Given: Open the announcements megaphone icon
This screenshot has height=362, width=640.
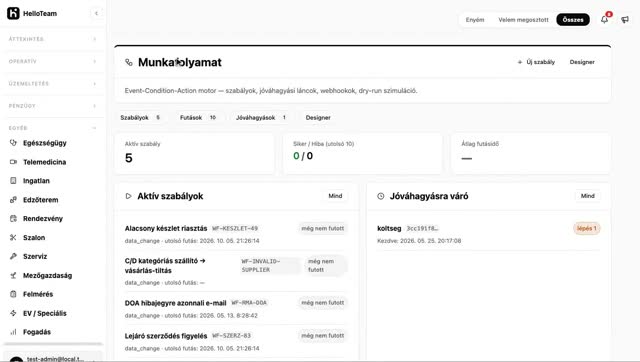Looking at the screenshot, I should [625, 20].
